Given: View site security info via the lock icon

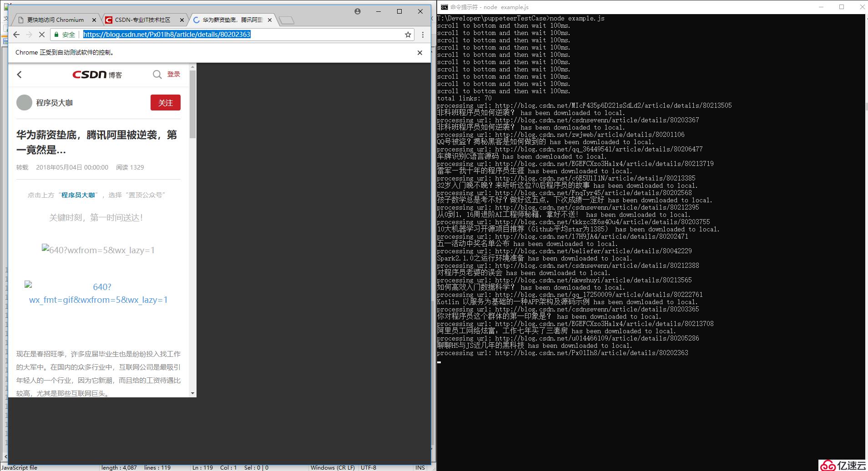Looking at the screenshot, I should coord(56,35).
